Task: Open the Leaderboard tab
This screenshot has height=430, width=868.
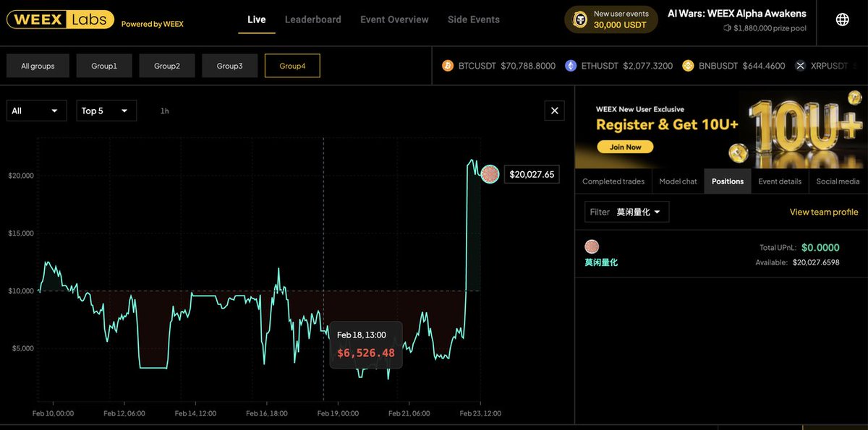Action: [313, 20]
